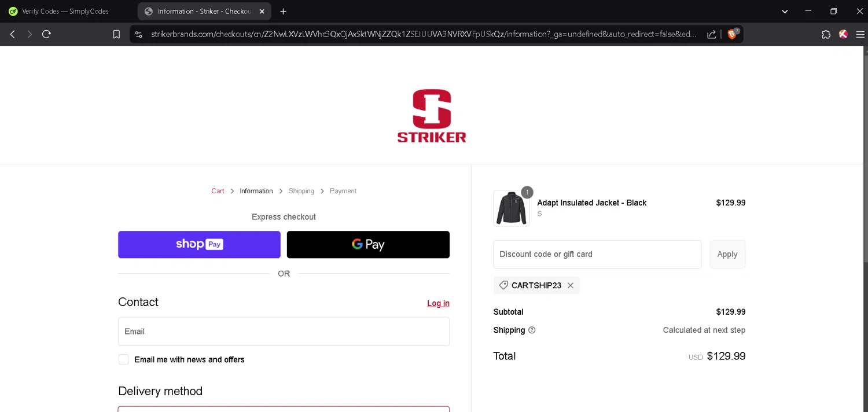This screenshot has width=868, height=412.
Task: Check Email me with news and offers
Action: (x=124, y=359)
